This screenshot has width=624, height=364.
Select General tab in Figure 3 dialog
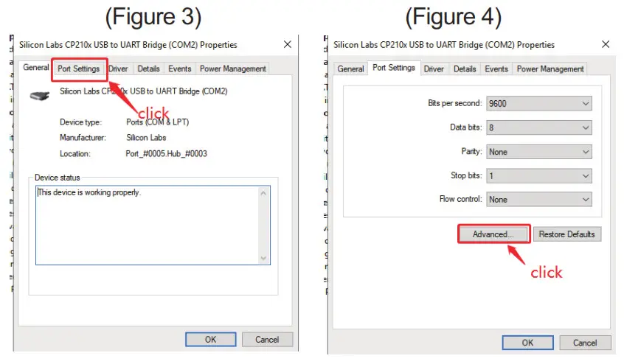pos(36,67)
